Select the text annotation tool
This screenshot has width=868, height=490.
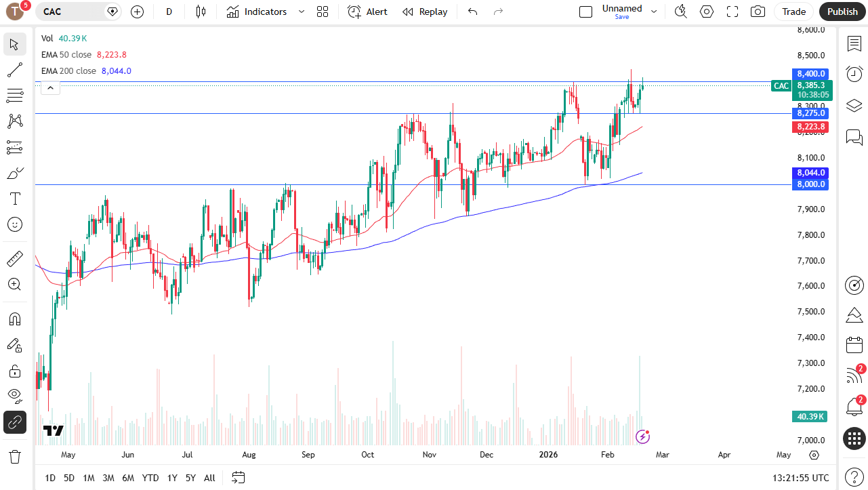pyautogui.click(x=14, y=199)
